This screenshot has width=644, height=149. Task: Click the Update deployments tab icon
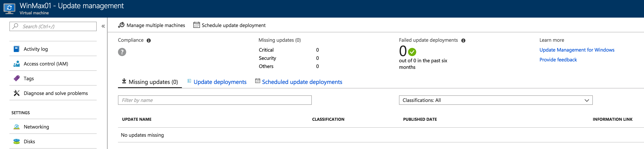point(189,81)
